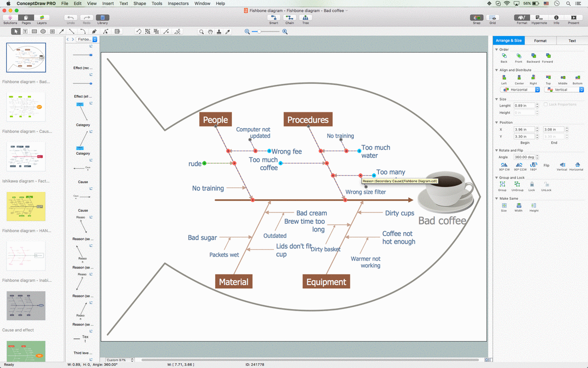Click the Bring to Front icon
This screenshot has width=588, height=368.
tap(518, 56)
